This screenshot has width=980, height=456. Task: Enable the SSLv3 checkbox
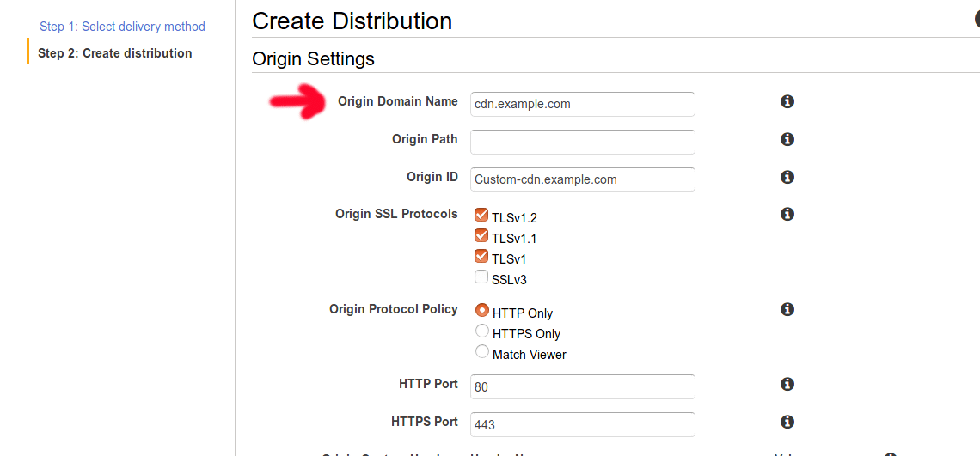pyautogui.click(x=481, y=277)
